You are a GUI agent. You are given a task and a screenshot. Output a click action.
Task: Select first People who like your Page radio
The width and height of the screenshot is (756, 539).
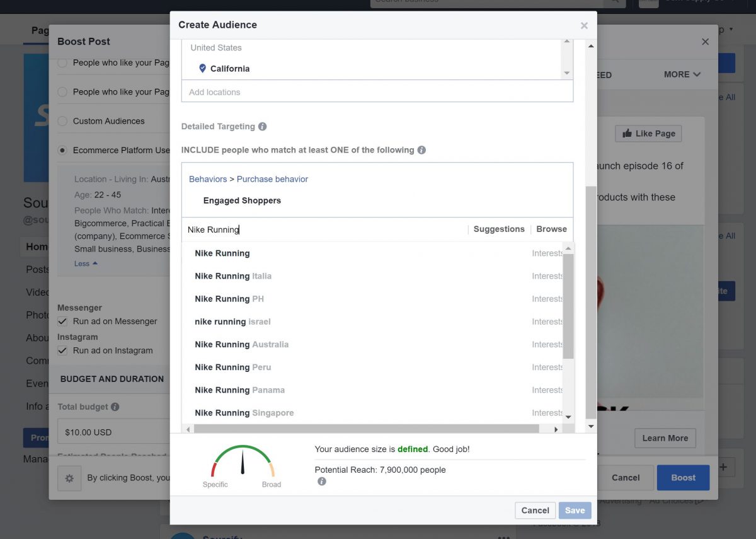(x=62, y=62)
